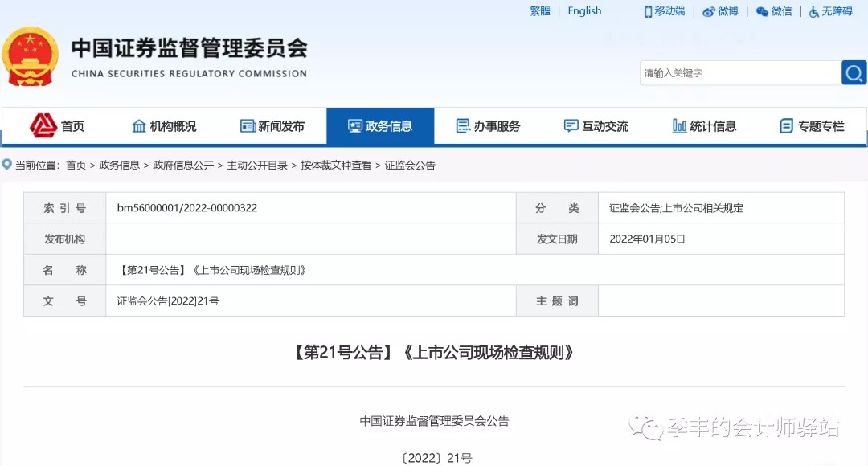The image size is (868, 466).
Task: Click the mobile phone icon beside 移动端
Action: pos(649,11)
